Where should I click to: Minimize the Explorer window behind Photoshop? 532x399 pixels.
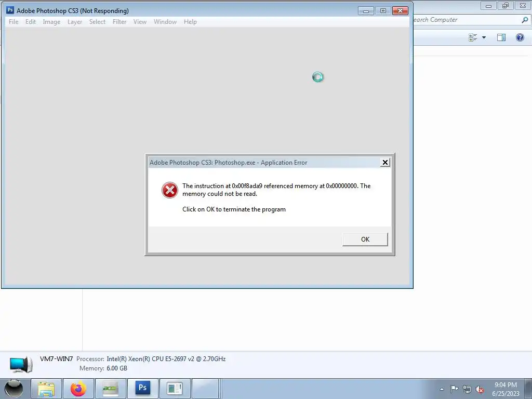pyautogui.click(x=488, y=5)
